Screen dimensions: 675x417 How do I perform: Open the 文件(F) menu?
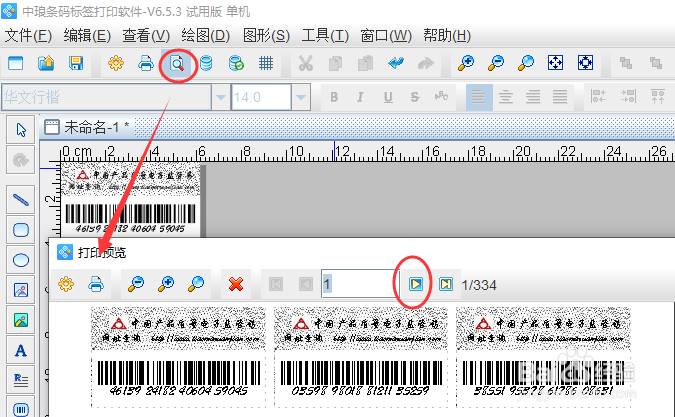coord(28,35)
